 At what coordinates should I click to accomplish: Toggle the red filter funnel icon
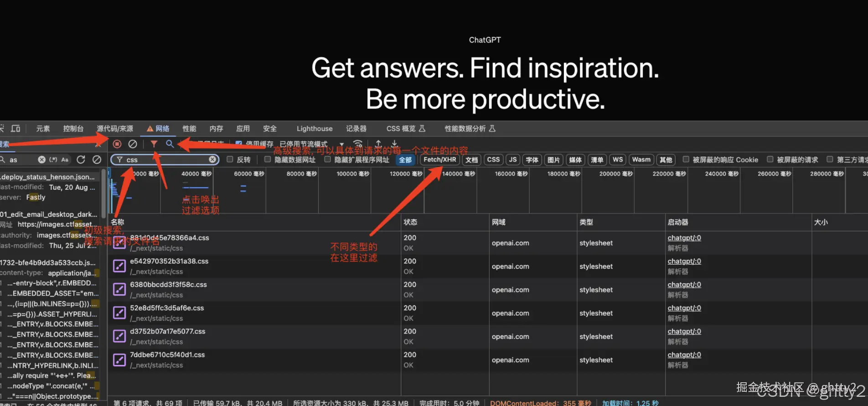(x=154, y=144)
